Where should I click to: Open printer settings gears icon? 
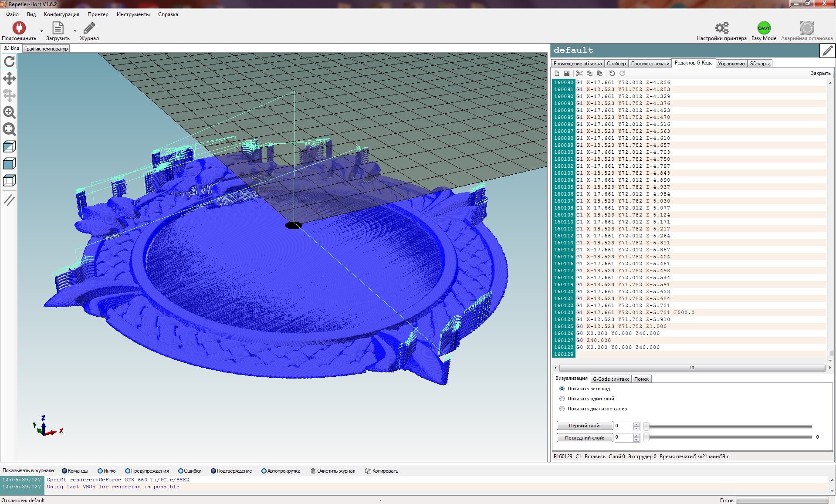[721, 28]
